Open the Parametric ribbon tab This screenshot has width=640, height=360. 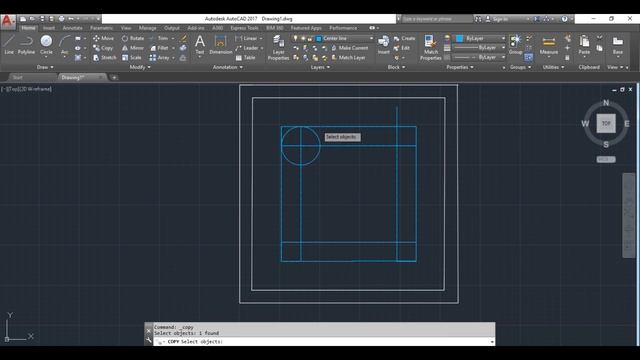[101, 28]
